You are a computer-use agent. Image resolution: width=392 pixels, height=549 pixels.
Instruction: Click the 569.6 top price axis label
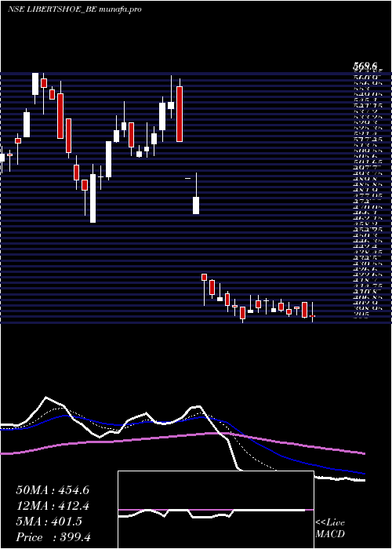point(365,65)
